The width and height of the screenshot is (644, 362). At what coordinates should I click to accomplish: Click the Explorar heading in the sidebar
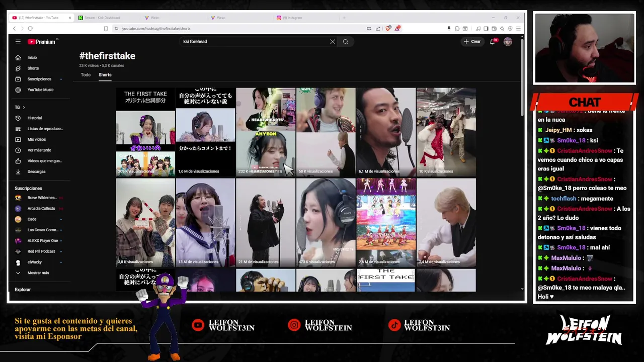click(23, 290)
